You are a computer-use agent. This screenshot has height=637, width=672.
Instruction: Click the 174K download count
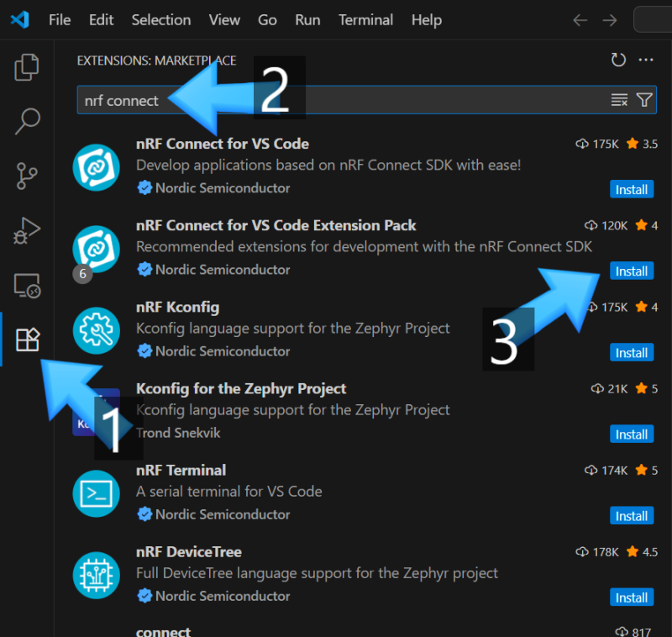pos(606,471)
